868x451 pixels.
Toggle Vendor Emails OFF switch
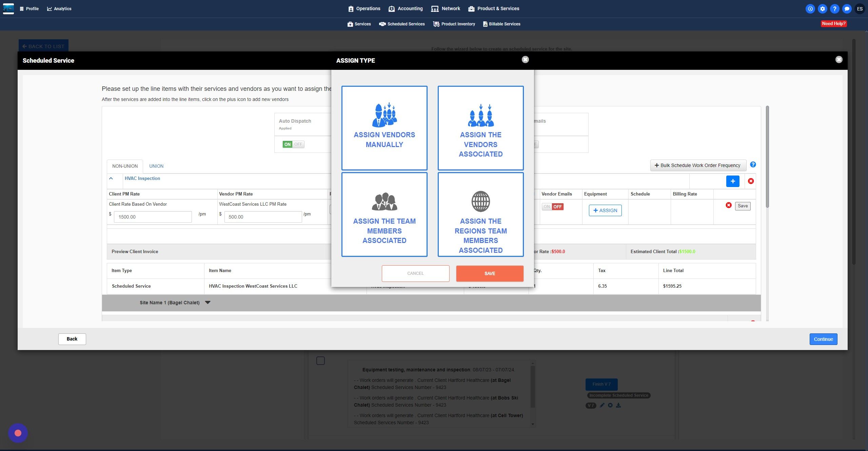coord(552,207)
